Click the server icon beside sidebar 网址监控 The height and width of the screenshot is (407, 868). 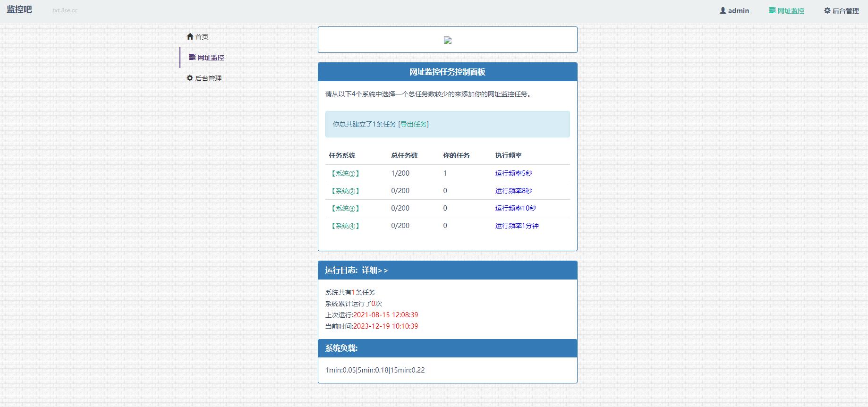click(192, 57)
